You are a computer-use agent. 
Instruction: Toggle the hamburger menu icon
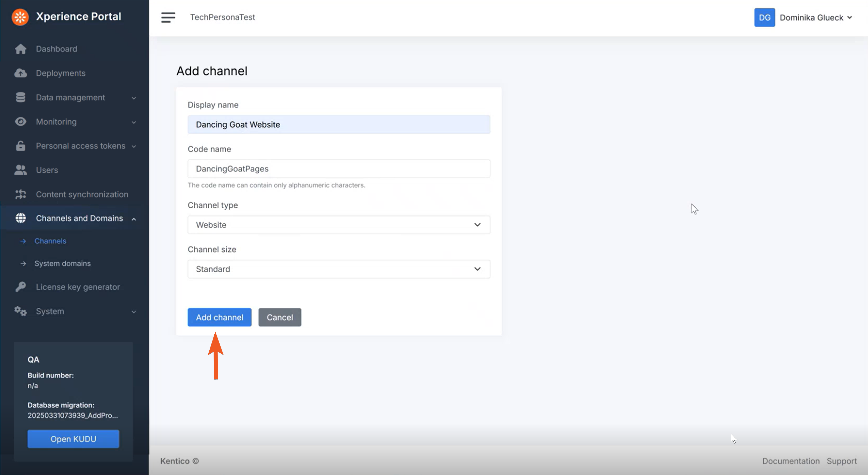pos(168,17)
